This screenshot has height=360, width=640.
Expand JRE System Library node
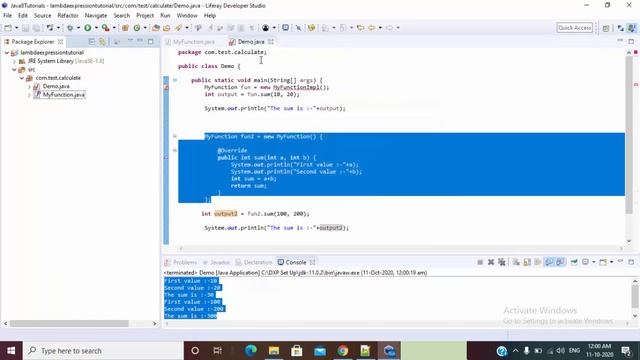(x=14, y=61)
